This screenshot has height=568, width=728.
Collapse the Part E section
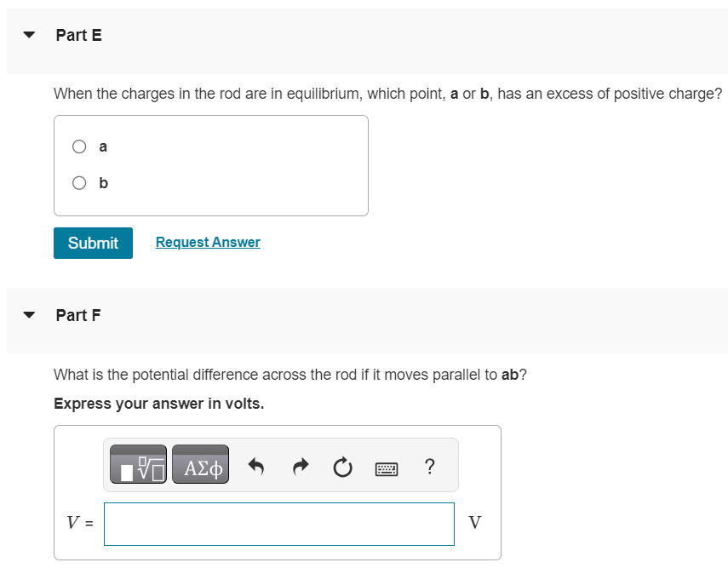29,35
